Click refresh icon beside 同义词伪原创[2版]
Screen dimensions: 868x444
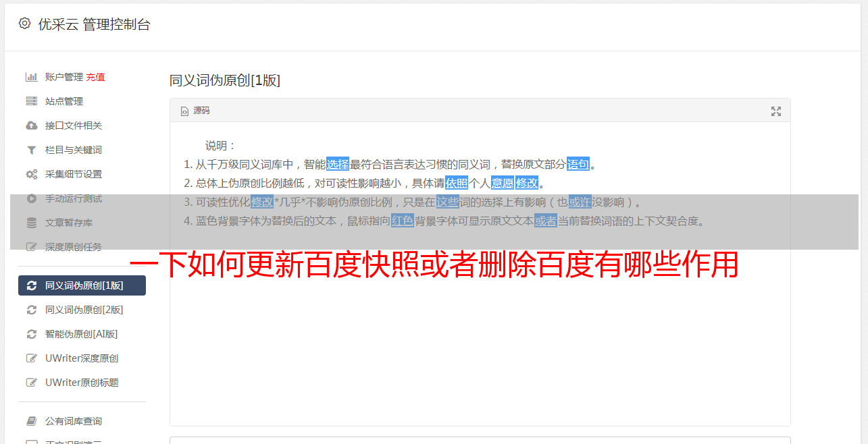coord(31,310)
